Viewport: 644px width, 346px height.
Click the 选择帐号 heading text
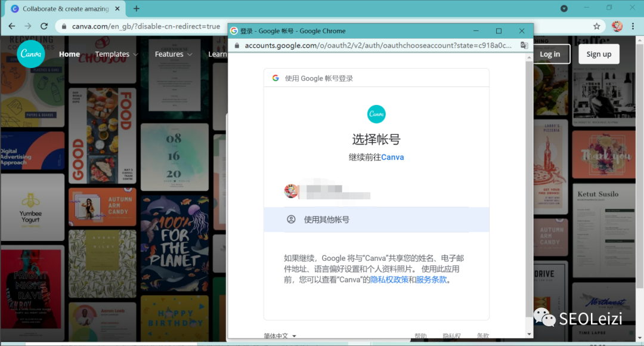376,140
